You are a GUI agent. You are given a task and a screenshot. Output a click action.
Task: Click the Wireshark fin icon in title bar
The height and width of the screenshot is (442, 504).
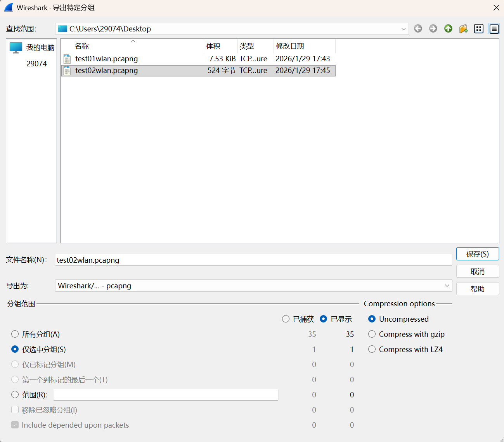coord(9,7)
